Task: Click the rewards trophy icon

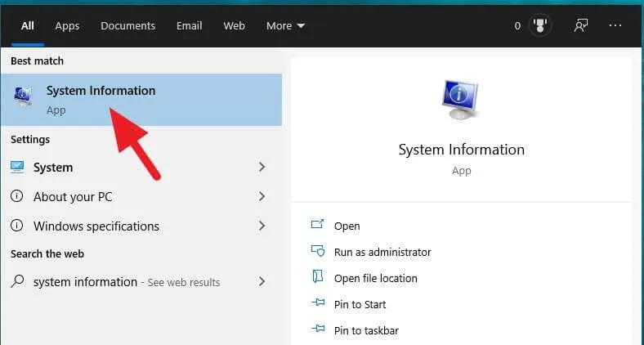Action: pos(539,25)
